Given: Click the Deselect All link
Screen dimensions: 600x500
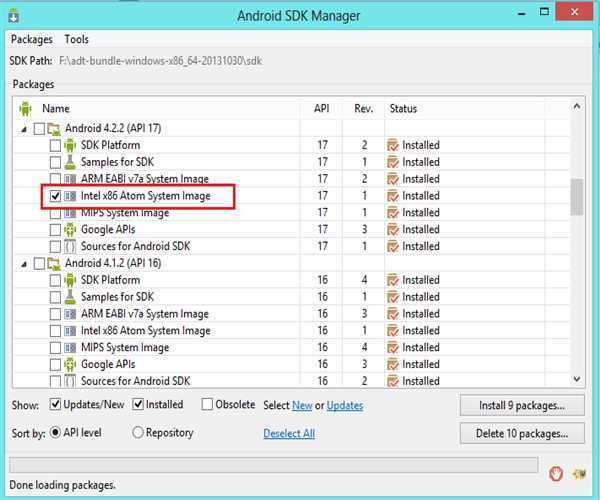Looking at the screenshot, I should (289, 433).
